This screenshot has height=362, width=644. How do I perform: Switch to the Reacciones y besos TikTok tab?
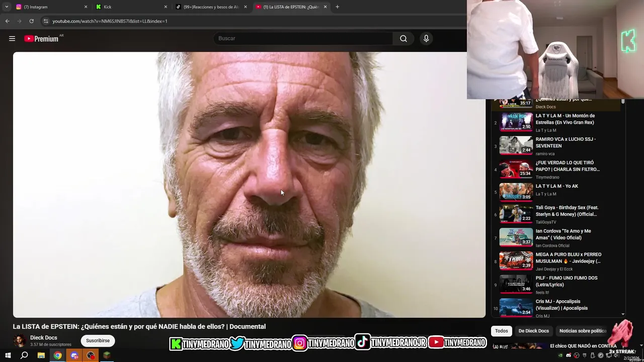pyautogui.click(x=210, y=7)
